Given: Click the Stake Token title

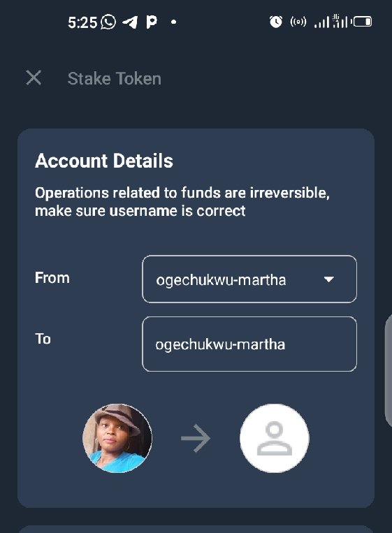Looking at the screenshot, I should (114, 78).
